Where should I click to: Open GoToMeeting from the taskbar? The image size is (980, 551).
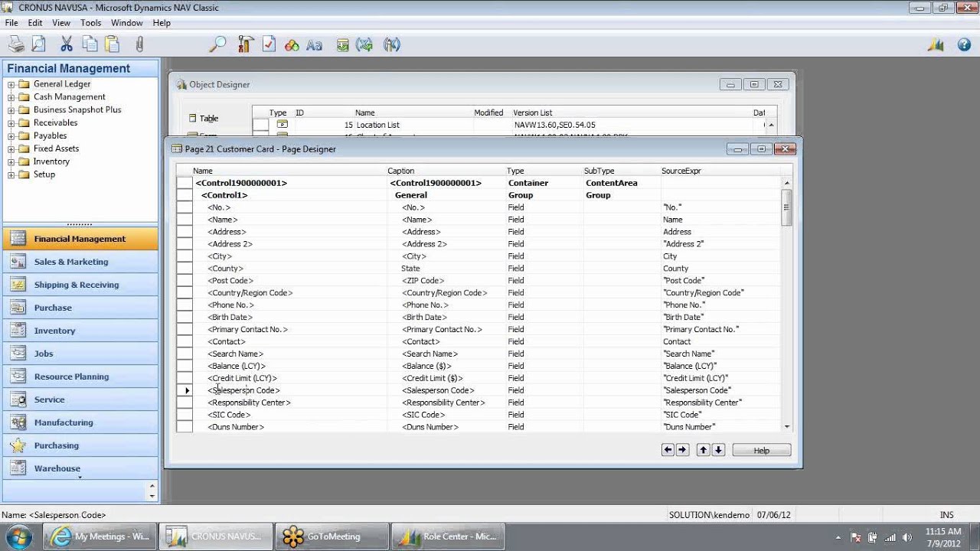click(x=332, y=536)
